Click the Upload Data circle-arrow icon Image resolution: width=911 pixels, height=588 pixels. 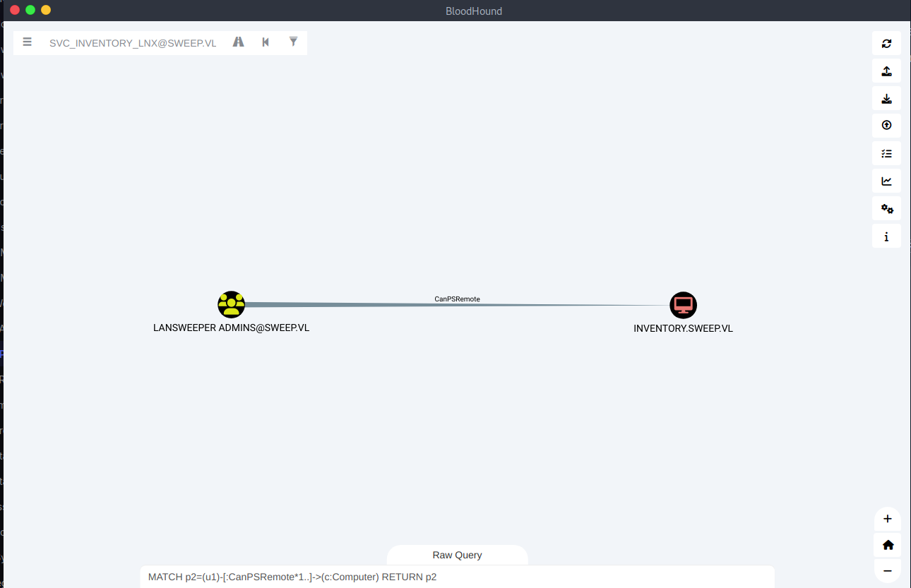coord(886,126)
